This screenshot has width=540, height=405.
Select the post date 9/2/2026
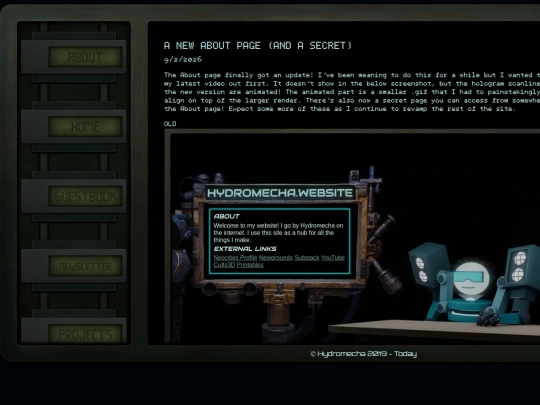(x=183, y=59)
